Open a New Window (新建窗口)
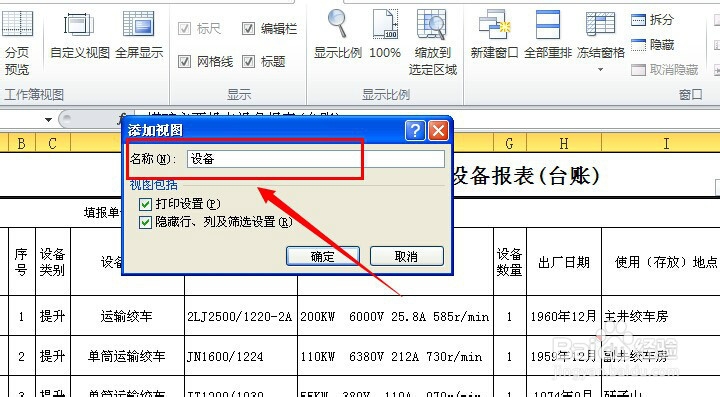Image resolution: width=720 pixels, height=397 pixels. click(494, 35)
